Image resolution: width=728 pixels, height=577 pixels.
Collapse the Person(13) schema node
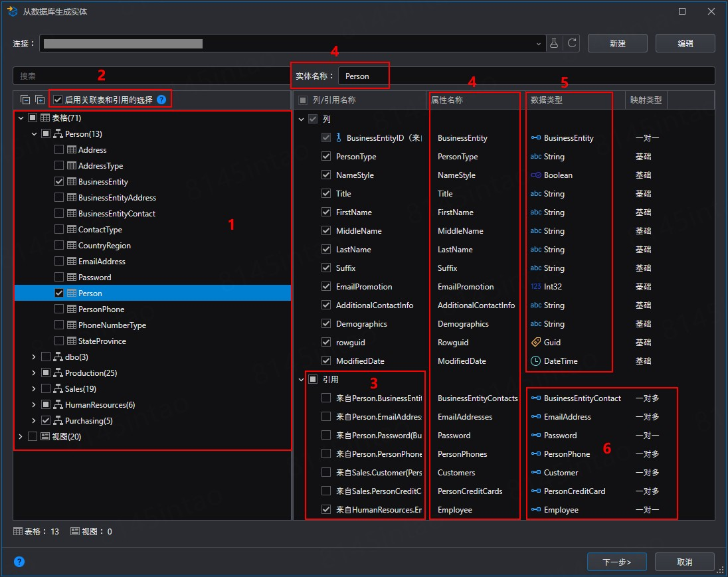point(34,133)
